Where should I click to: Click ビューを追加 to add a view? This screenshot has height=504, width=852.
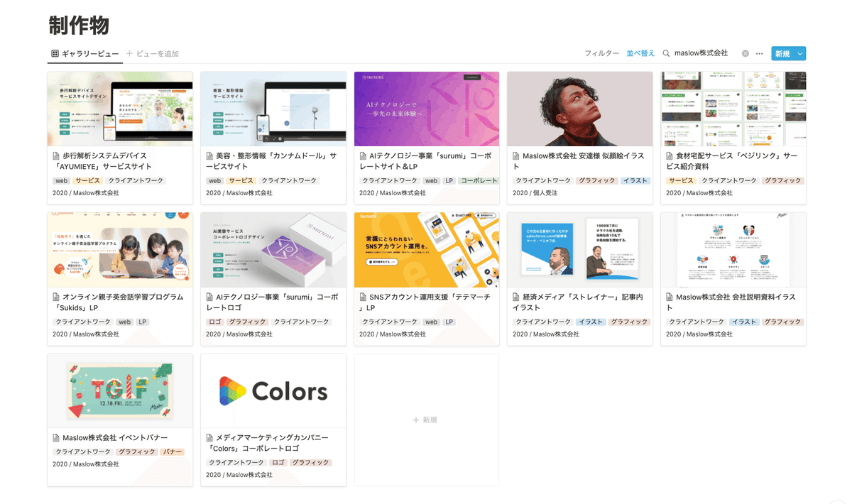(153, 53)
